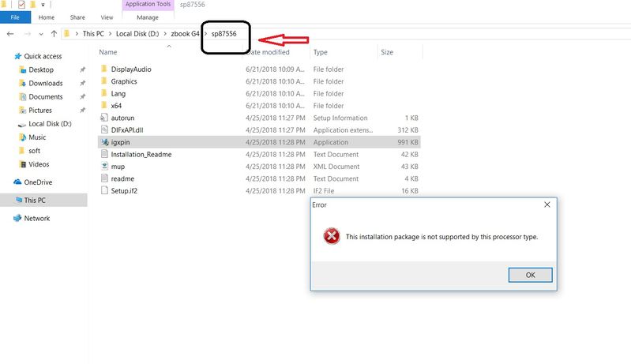Click the Installation_Readme file name
The height and width of the screenshot is (364, 631).
tap(141, 154)
